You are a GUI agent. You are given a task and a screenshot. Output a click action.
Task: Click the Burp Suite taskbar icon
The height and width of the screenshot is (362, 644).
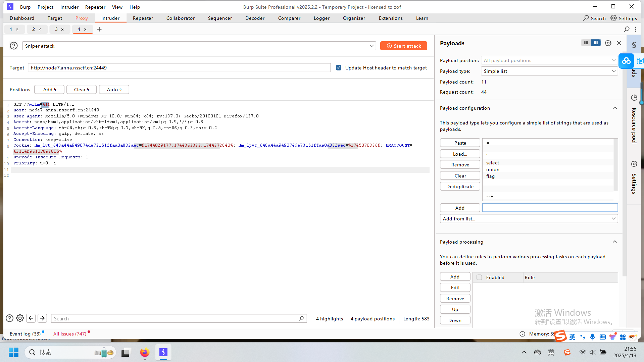click(x=163, y=353)
